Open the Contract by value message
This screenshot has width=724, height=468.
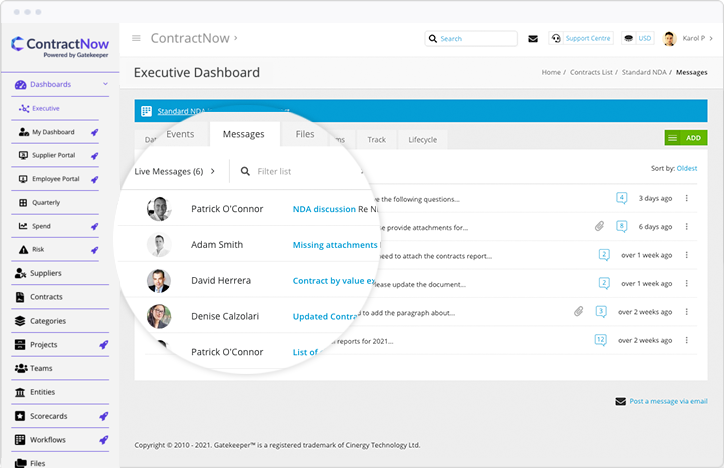tap(333, 281)
